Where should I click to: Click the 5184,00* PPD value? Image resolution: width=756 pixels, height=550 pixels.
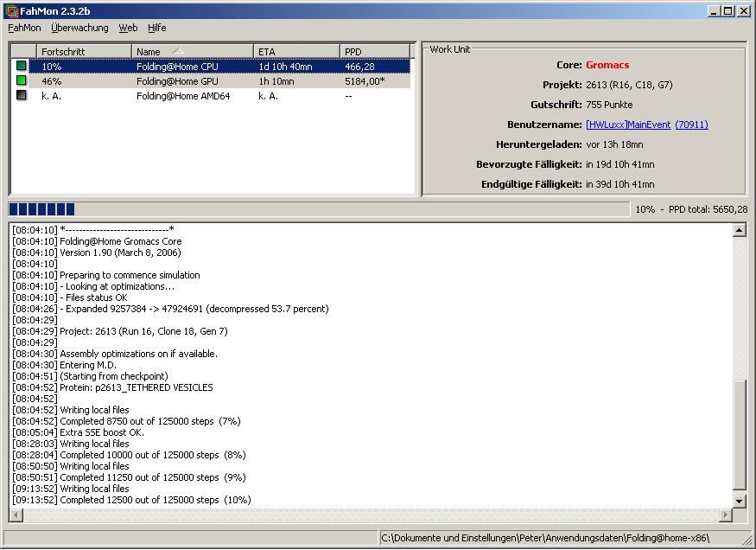coord(365,81)
